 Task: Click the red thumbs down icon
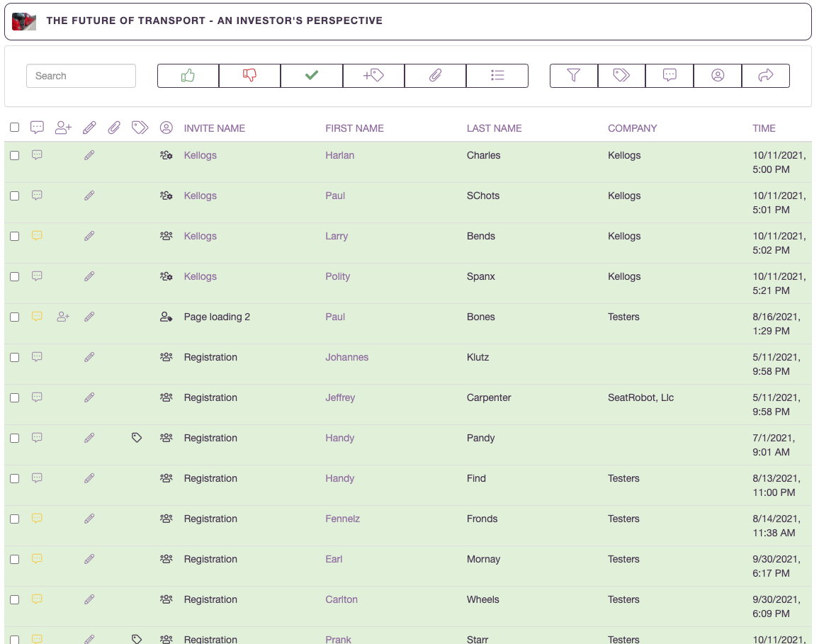pyautogui.click(x=249, y=75)
